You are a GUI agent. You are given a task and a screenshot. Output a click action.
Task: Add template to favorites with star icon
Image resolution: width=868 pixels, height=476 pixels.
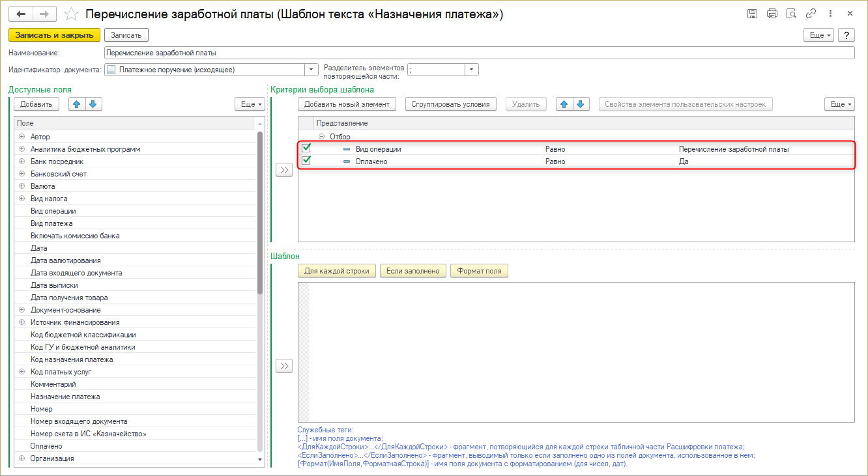tap(72, 14)
